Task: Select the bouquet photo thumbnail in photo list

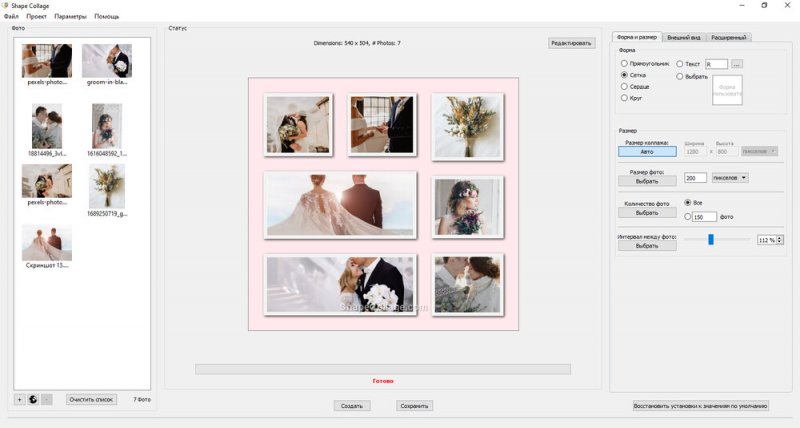Action: point(106,186)
